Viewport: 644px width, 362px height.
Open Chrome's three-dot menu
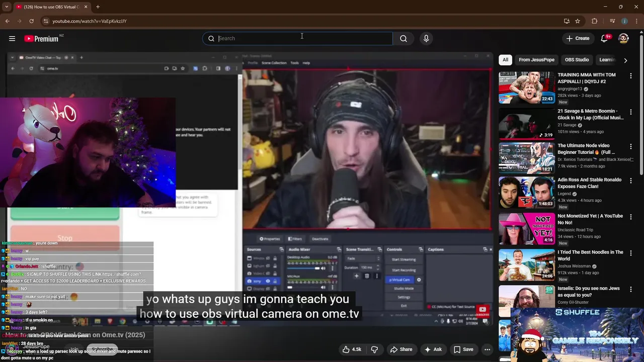click(x=636, y=21)
